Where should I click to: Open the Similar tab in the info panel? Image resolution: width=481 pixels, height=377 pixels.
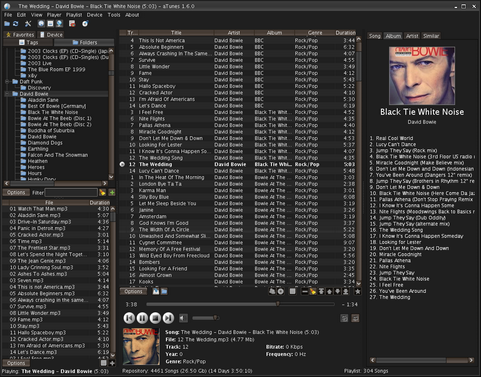tap(431, 36)
